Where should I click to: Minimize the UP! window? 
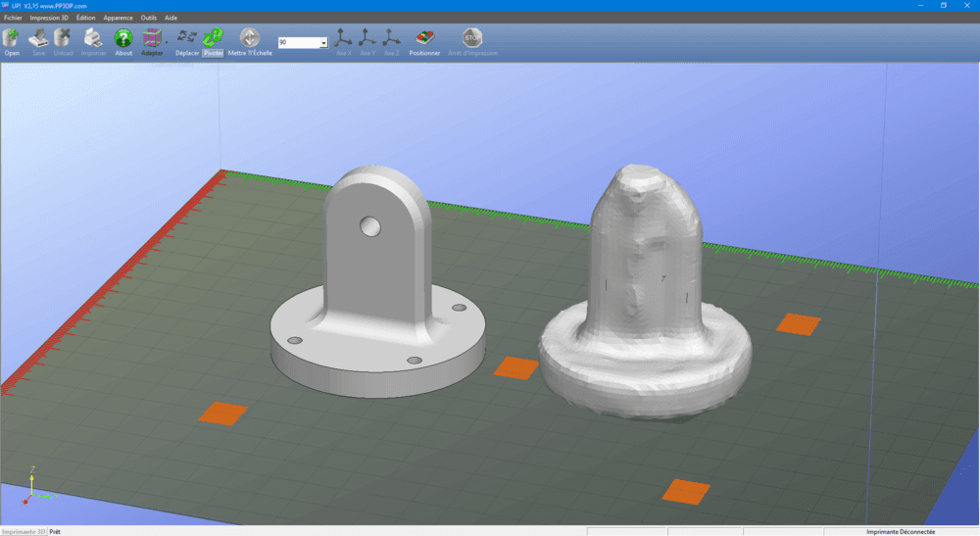[920, 6]
